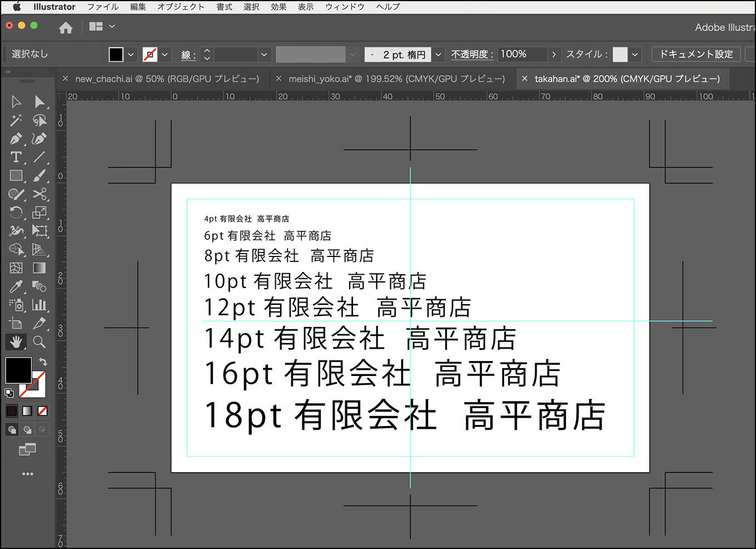
Task: Open the variable width profile dropdown
Action: pos(352,55)
